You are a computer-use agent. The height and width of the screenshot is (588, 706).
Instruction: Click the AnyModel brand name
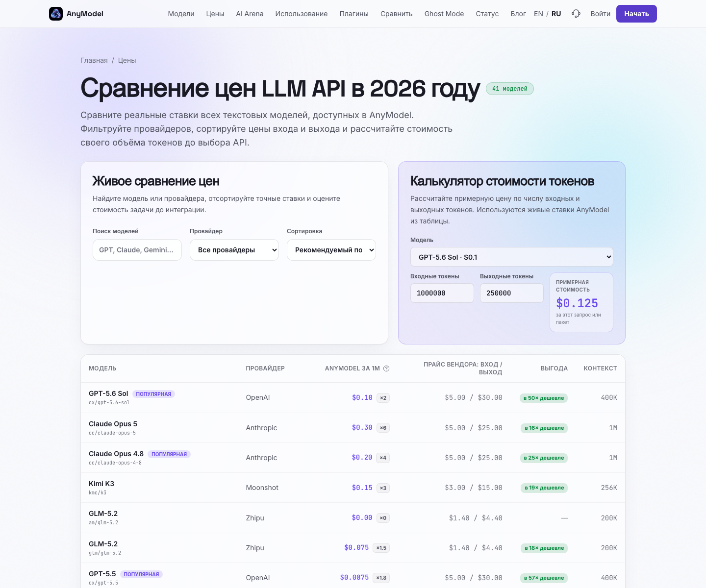85,14
